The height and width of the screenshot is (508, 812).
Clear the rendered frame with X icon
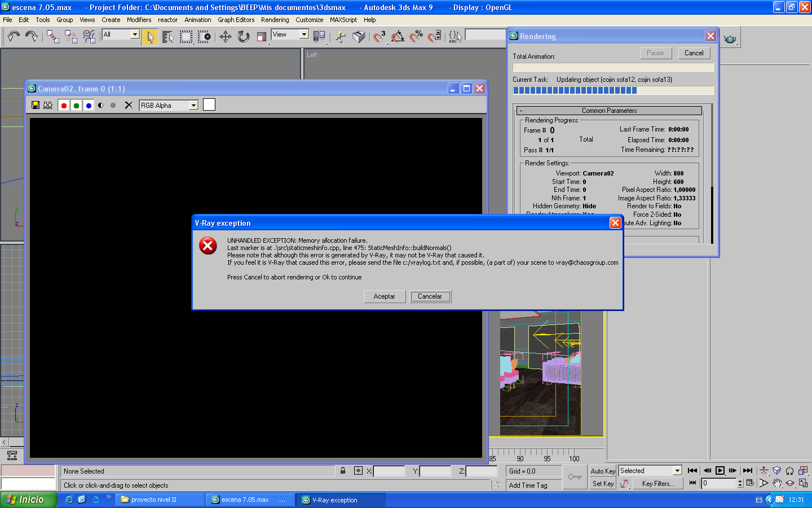pos(129,105)
